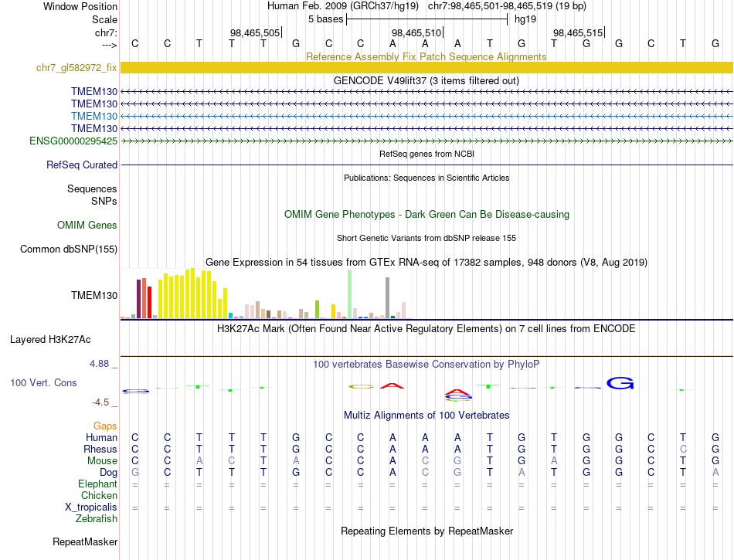This screenshot has height=560, width=734.
Task: Open the GENCODE V49lift37 track title
Action: (x=426, y=81)
